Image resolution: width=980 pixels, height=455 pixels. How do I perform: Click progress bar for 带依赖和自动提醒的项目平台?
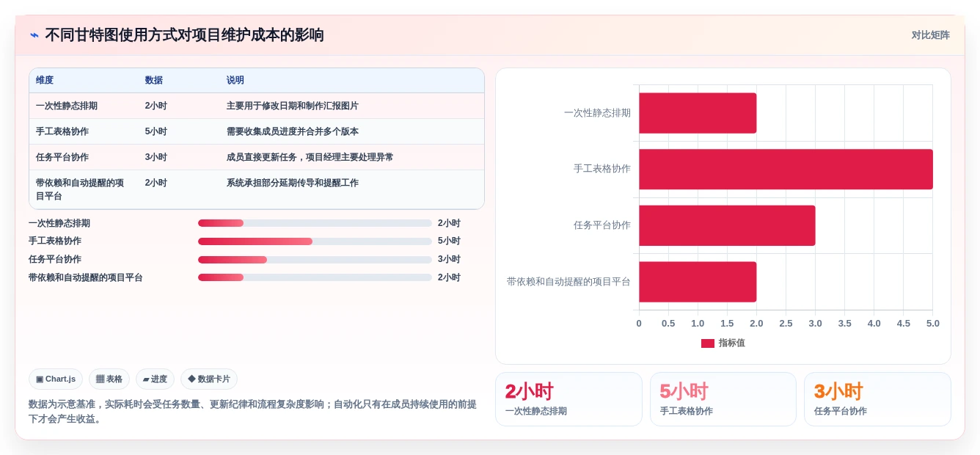click(x=315, y=277)
